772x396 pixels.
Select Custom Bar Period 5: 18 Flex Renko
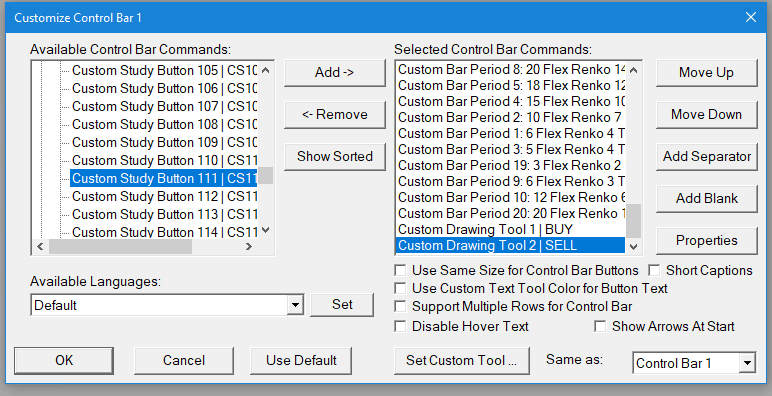tap(511, 86)
